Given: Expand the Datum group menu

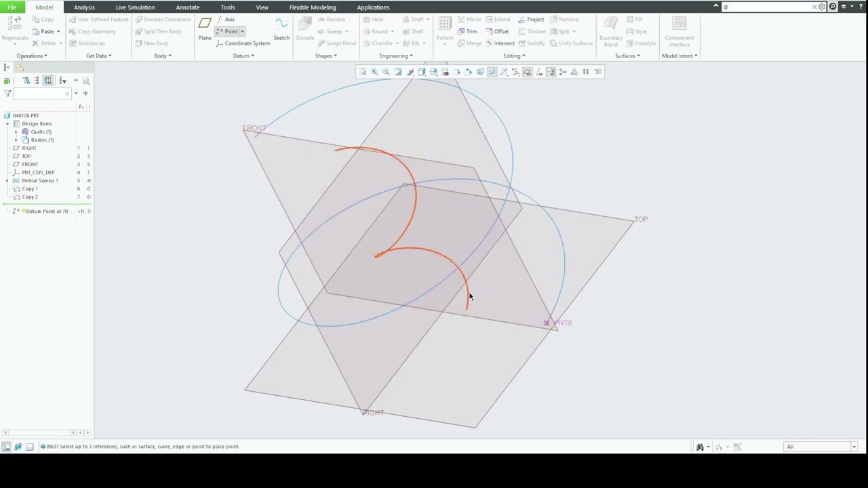Looking at the screenshot, I should [x=243, y=56].
